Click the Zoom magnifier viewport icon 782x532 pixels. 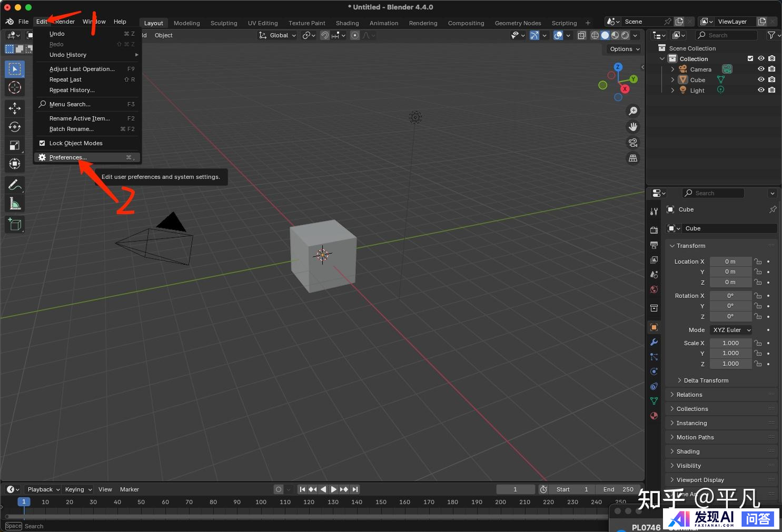pos(633,111)
